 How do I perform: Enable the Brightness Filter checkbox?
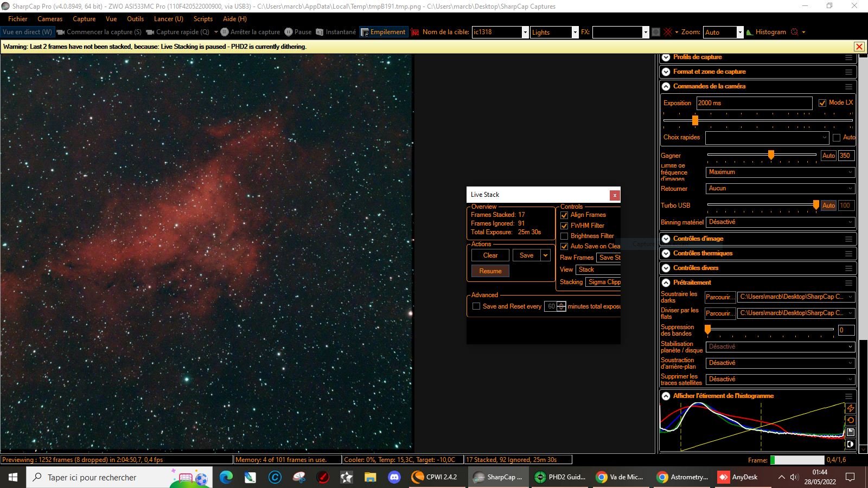pos(564,236)
